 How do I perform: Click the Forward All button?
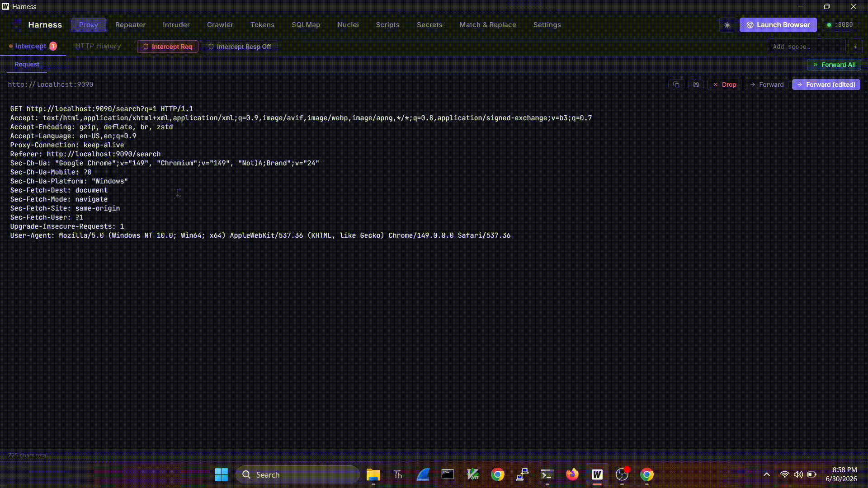[x=834, y=65]
